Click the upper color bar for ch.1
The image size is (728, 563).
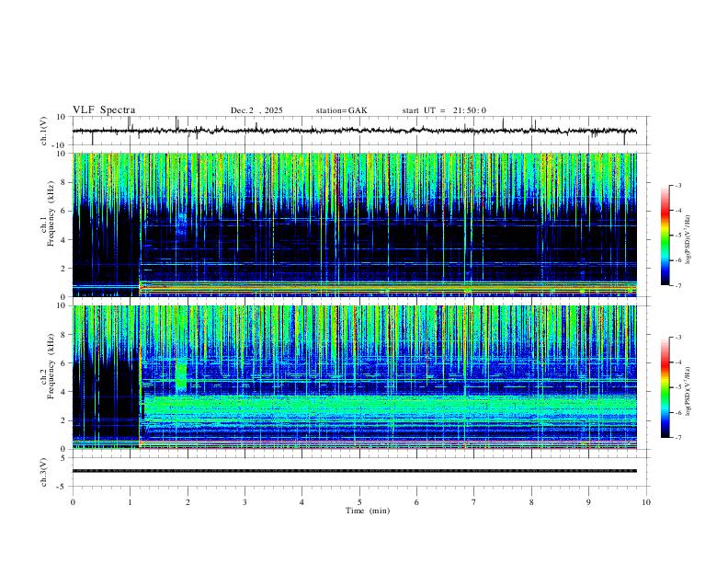pos(665,236)
